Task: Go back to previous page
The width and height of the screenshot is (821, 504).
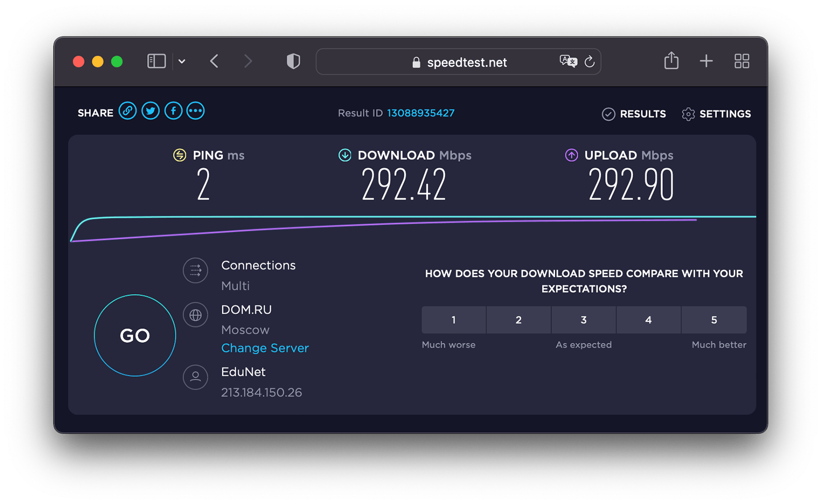Action: (x=214, y=62)
